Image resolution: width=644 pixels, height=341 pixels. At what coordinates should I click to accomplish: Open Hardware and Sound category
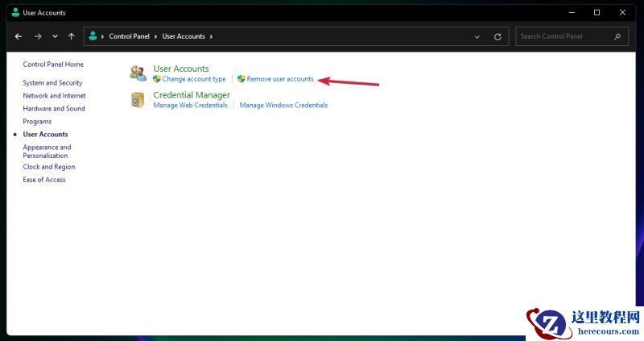[x=54, y=109]
